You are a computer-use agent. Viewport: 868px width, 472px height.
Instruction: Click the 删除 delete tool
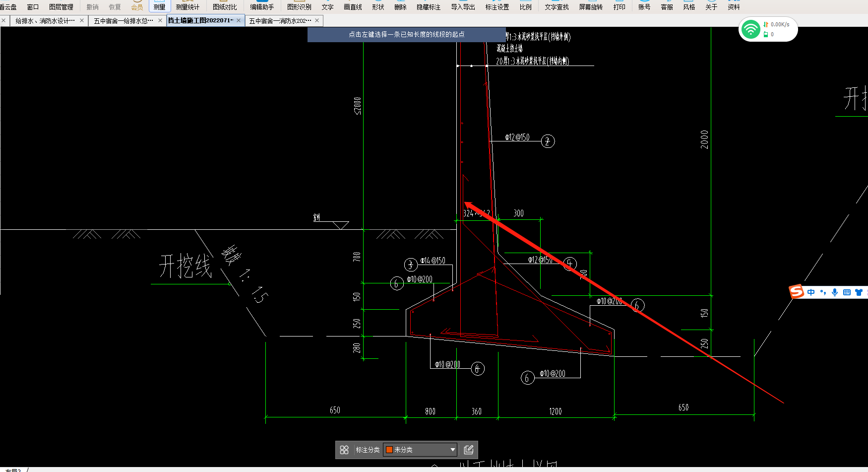pyautogui.click(x=400, y=7)
